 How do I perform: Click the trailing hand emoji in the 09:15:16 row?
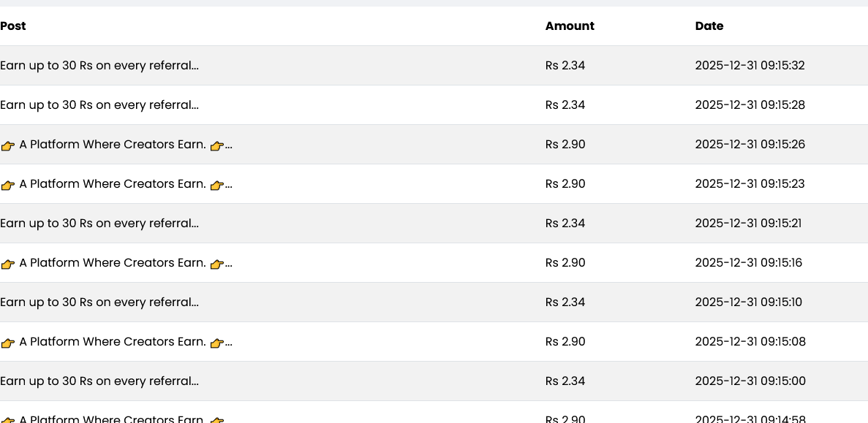click(x=217, y=264)
